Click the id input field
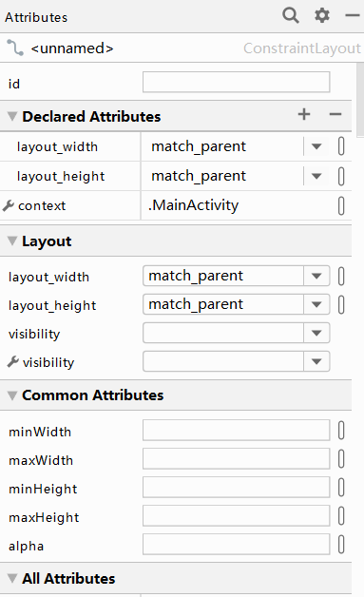The image size is (364, 597). pyautogui.click(x=236, y=82)
